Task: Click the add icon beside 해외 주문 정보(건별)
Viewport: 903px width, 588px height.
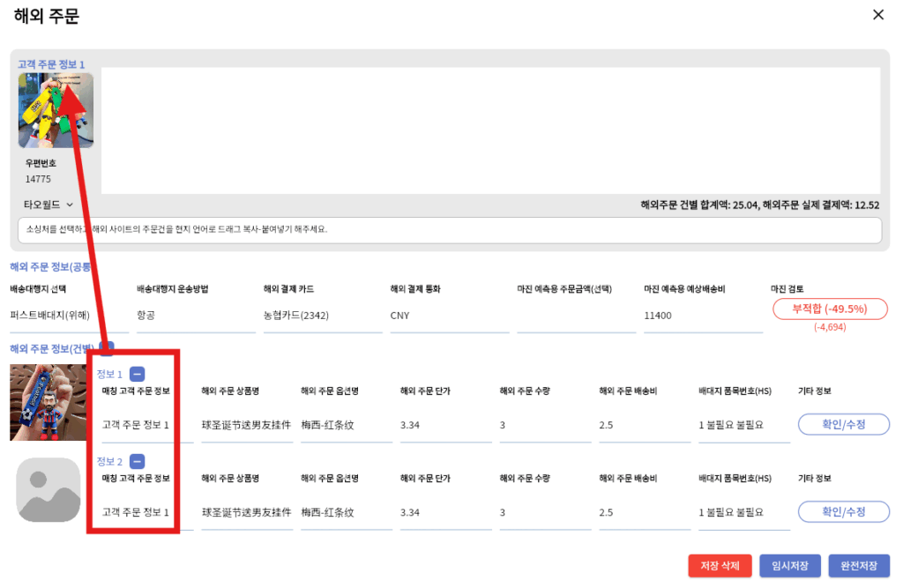Action: (106, 348)
